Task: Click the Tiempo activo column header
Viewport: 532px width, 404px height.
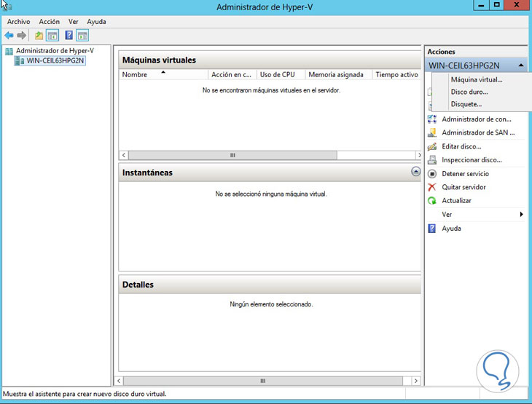Action: 396,74
